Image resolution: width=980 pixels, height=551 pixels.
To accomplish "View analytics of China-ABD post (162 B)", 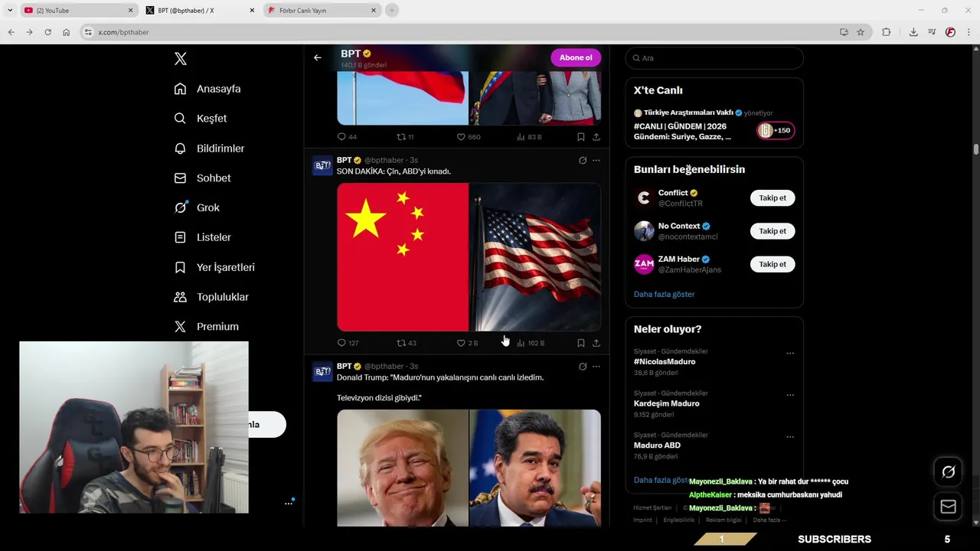I will (x=531, y=343).
